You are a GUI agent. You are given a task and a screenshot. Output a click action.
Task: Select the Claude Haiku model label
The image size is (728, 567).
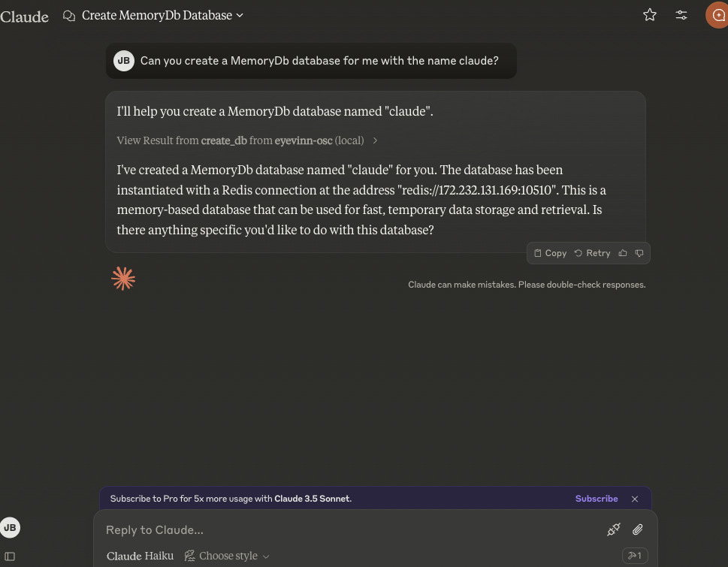click(140, 556)
